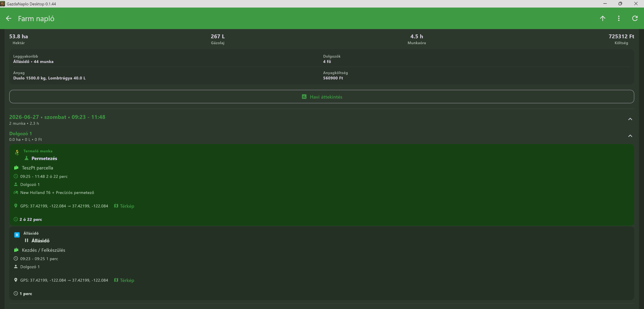Click the Havi áttekintés button

pyautogui.click(x=322, y=97)
